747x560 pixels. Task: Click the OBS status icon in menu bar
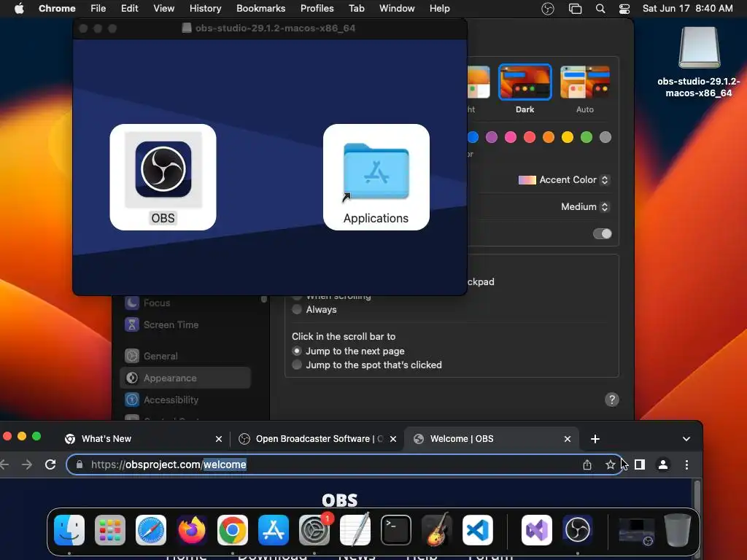pos(548,9)
